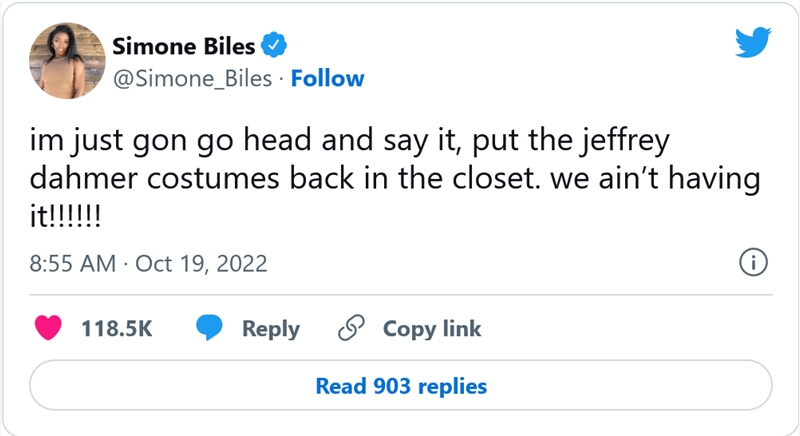Select the Reply text label

[271, 329]
